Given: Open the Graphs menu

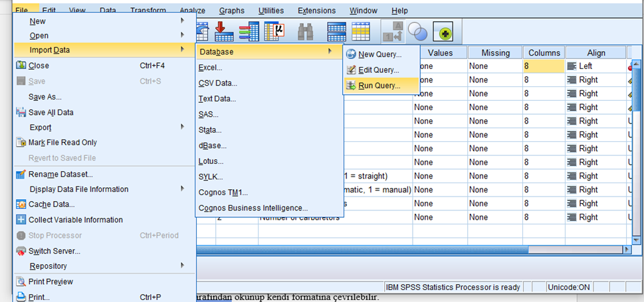Looking at the screenshot, I should [232, 11].
